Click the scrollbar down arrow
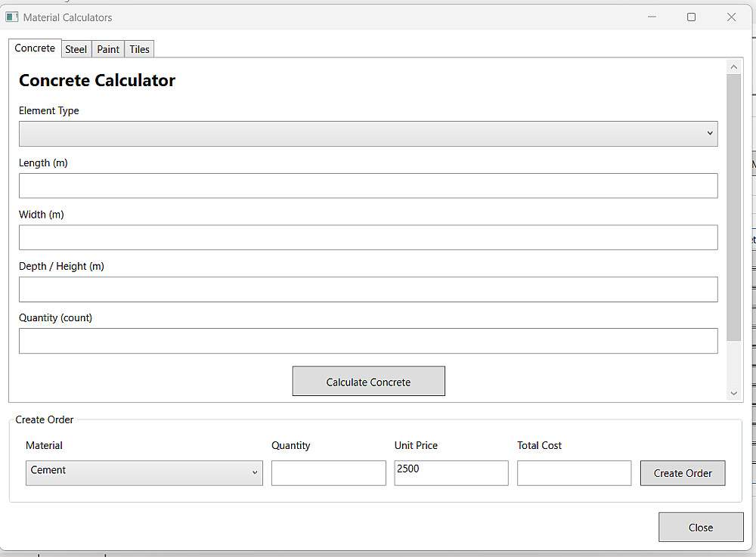 [734, 393]
